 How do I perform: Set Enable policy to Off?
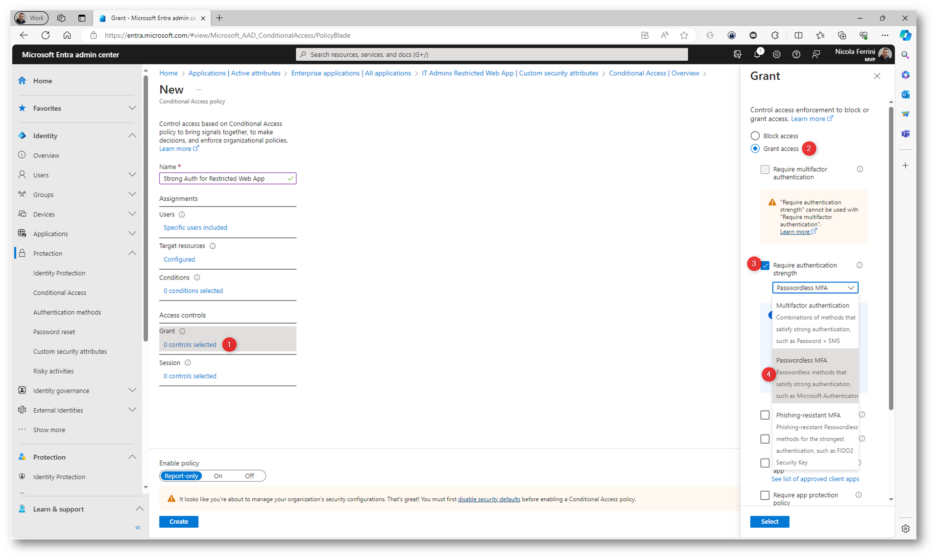pos(249,476)
